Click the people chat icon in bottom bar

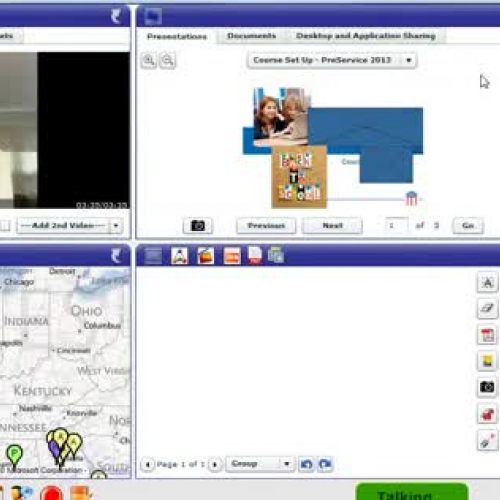click(22, 493)
